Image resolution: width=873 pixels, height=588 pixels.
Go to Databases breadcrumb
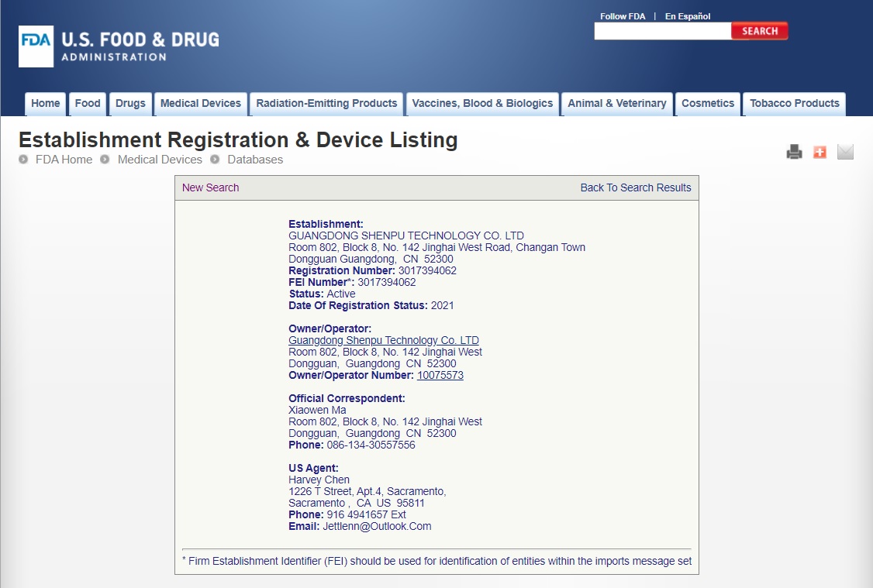coord(255,160)
